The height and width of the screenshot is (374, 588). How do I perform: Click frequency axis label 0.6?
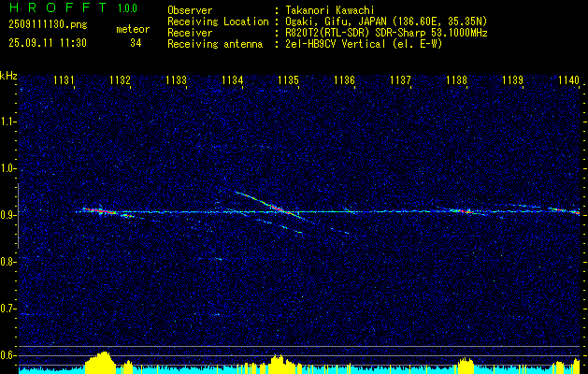pos(8,355)
